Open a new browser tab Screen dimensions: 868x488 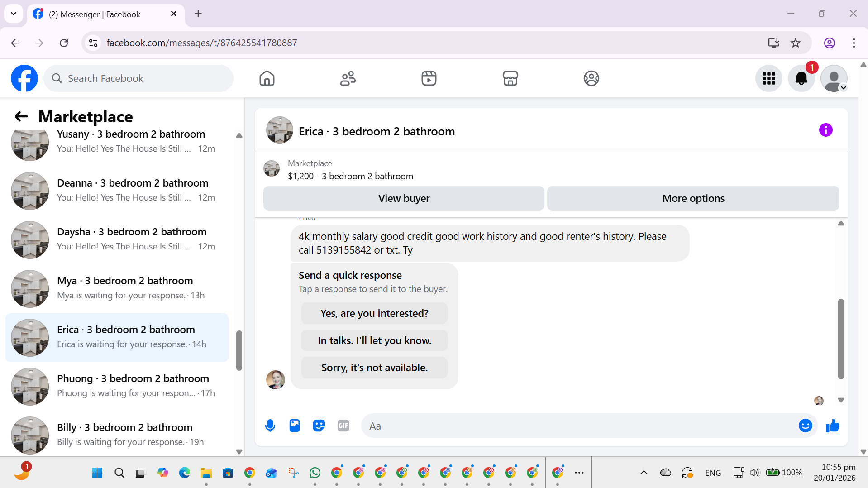pos(198,14)
